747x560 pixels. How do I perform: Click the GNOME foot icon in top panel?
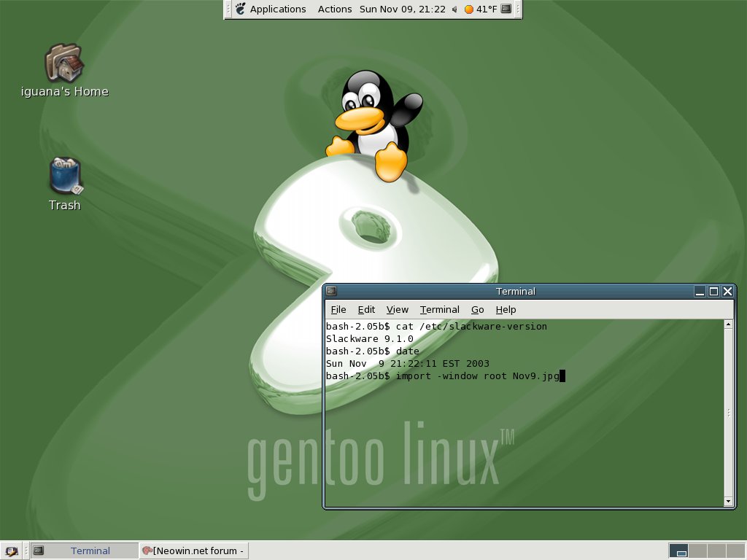coord(241,9)
